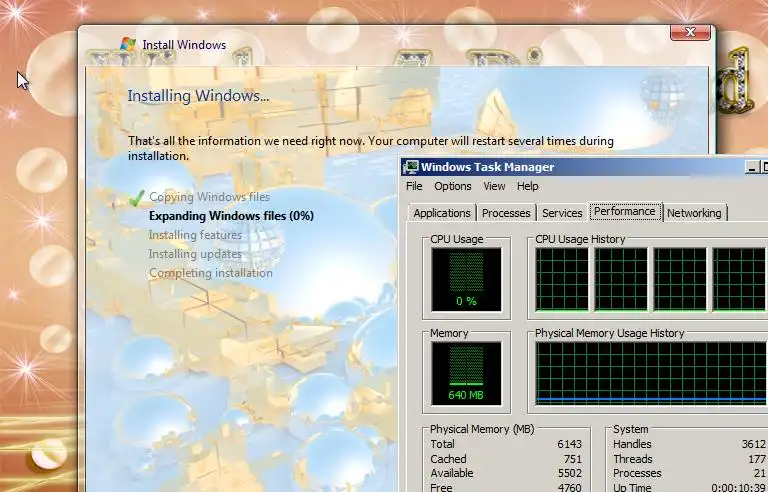
Task: Click the Available memory value 5502
Action: (x=570, y=473)
